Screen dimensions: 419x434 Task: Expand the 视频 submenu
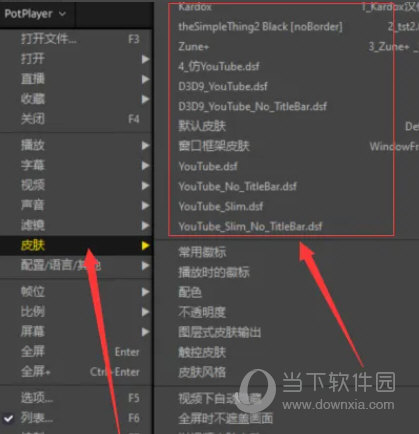(76, 186)
